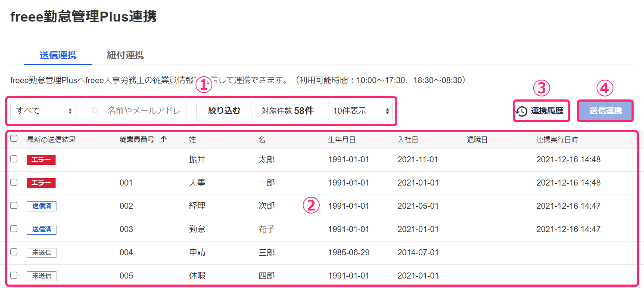Image resolution: width=644 pixels, height=288 pixels.
Task: Click employee number 004
Action: 126,253
